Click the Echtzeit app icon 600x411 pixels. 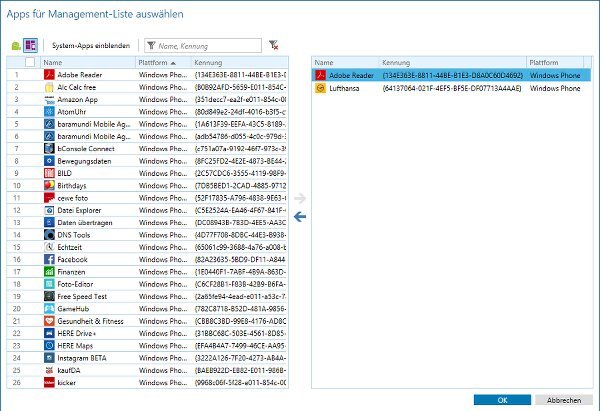49,247
